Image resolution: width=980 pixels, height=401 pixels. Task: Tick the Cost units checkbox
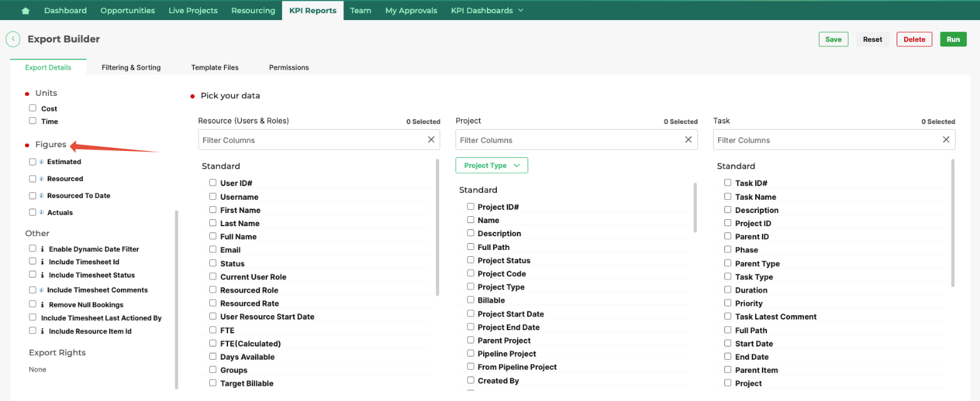[33, 108]
